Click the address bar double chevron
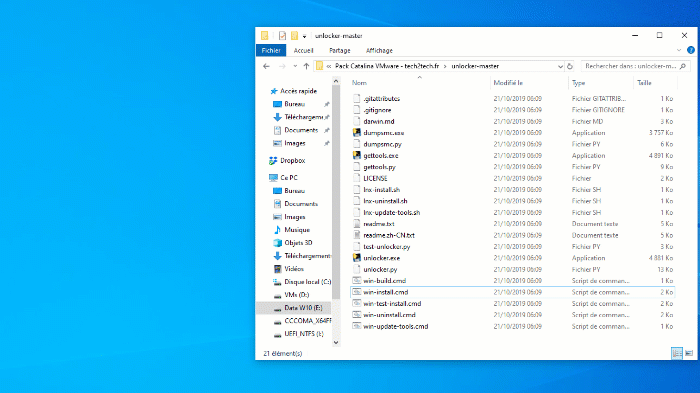Viewport: 700px width, 393px height. click(x=329, y=66)
